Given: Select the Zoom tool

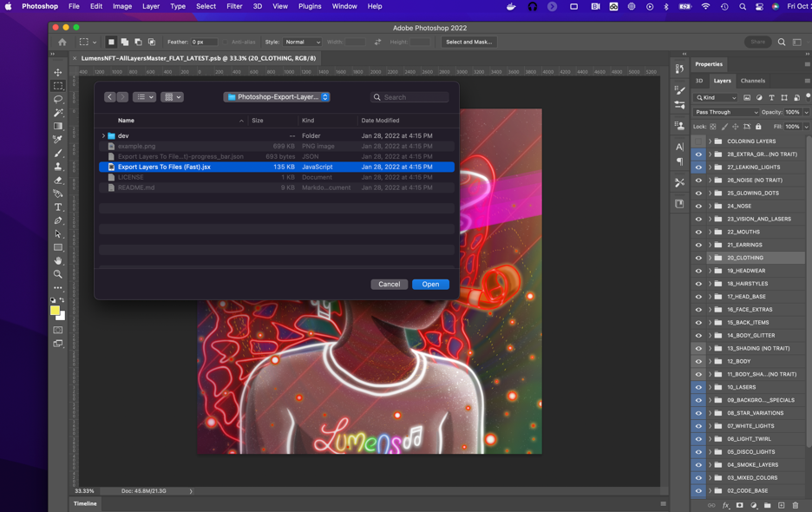Looking at the screenshot, I should 58,274.
